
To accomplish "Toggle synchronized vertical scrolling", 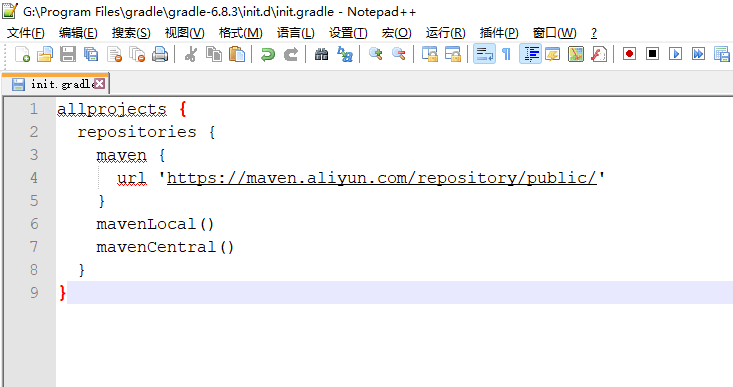I will click(430, 54).
